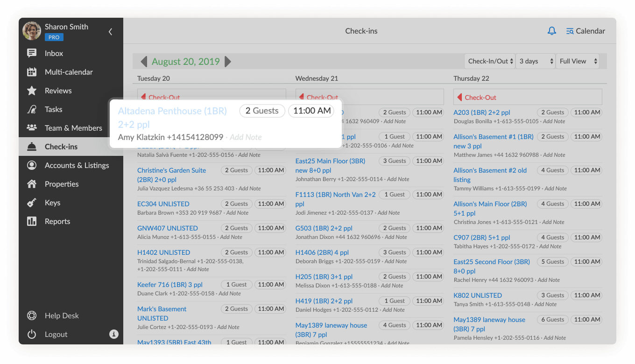Image resolution: width=635 pixels, height=364 pixels.
Task: Open H205 (1BR) 3+1 ppl listing
Action: pos(324,277)
